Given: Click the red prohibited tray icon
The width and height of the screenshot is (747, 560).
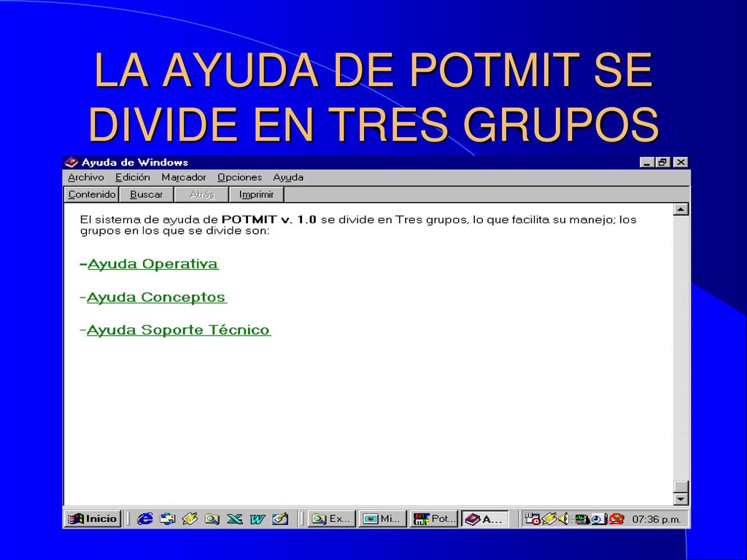Looking at the screenshot, I should [x=616, y=518].
